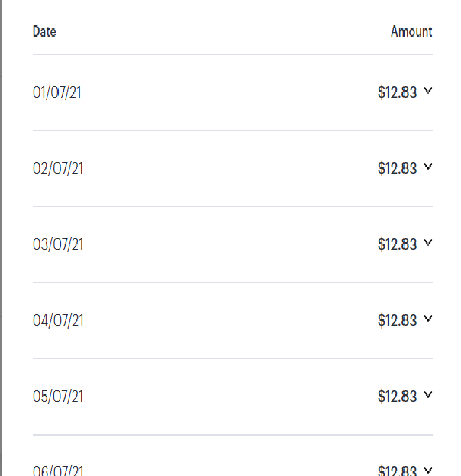
Task: Click $12.83 amount in 01/07/21 row
Action: pyautogui.click(x=398, y=92)
